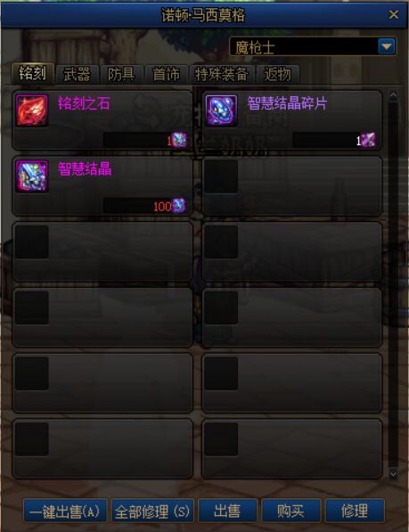Go to the 返物 tab
This screenshot has height=532, width=409.
click(x=278, y=74)
